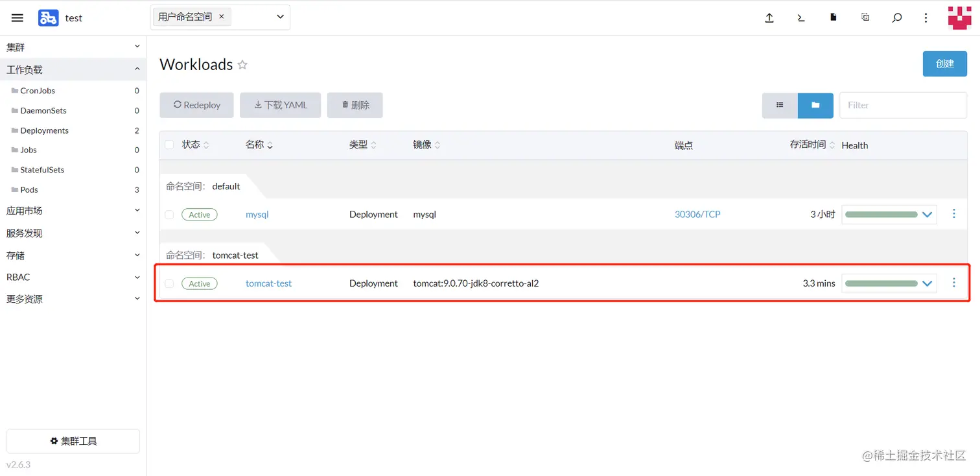The width and height of the screenshot is (980, 476).
Task: Check the tomcat-test row checkbox
Action: pos(169,283)
